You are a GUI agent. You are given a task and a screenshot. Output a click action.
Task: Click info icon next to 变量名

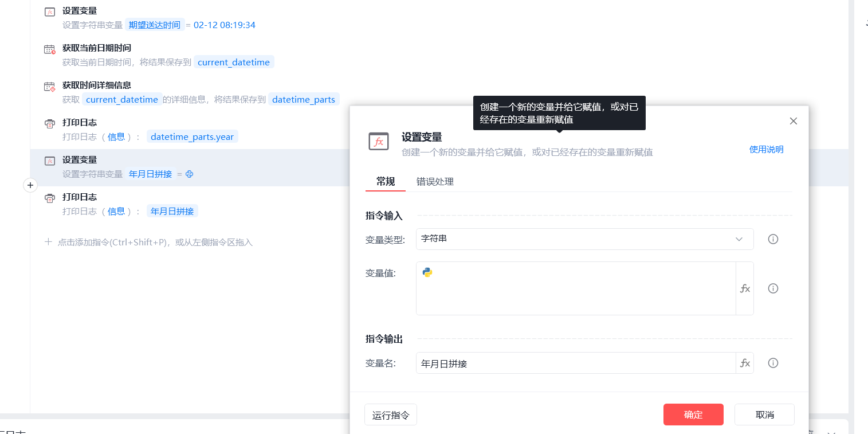tap(773, 363)
